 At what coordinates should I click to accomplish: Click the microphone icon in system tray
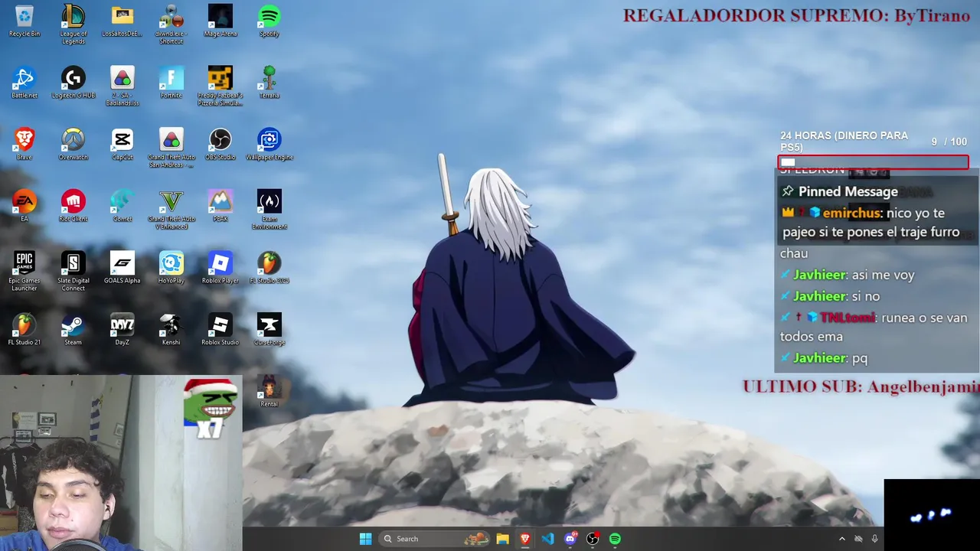(x=874, y=539)
